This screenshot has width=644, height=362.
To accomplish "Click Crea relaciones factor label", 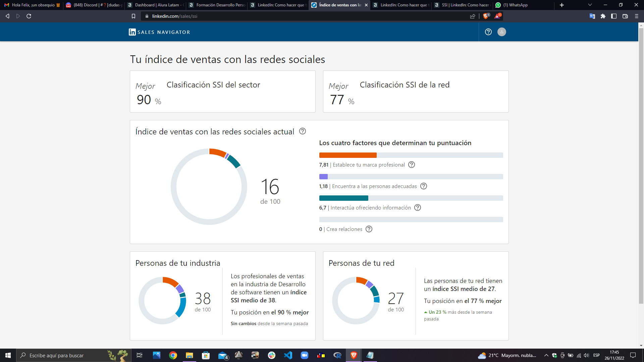I will click(x=344, y=229).
